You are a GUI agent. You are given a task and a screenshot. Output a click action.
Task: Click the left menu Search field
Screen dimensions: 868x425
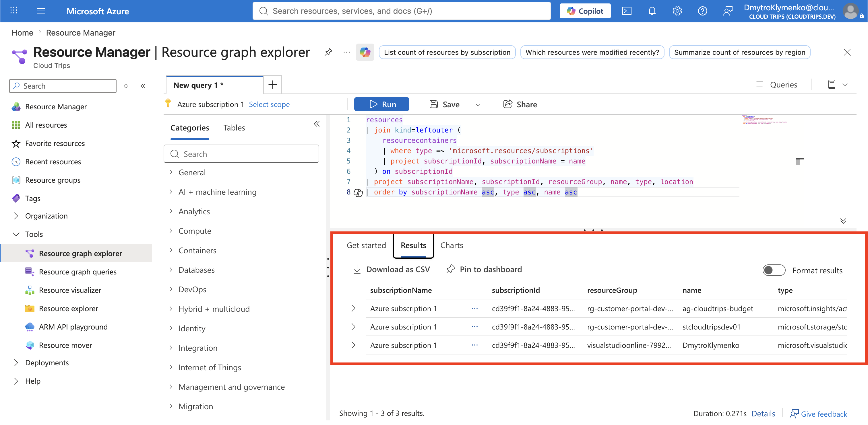click(63, 86)
